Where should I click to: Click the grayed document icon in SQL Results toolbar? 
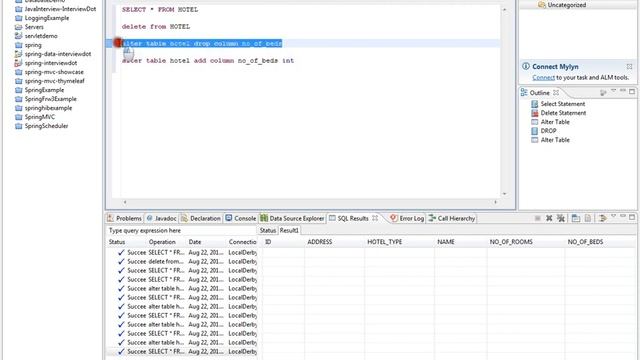(x=588, y=218)
